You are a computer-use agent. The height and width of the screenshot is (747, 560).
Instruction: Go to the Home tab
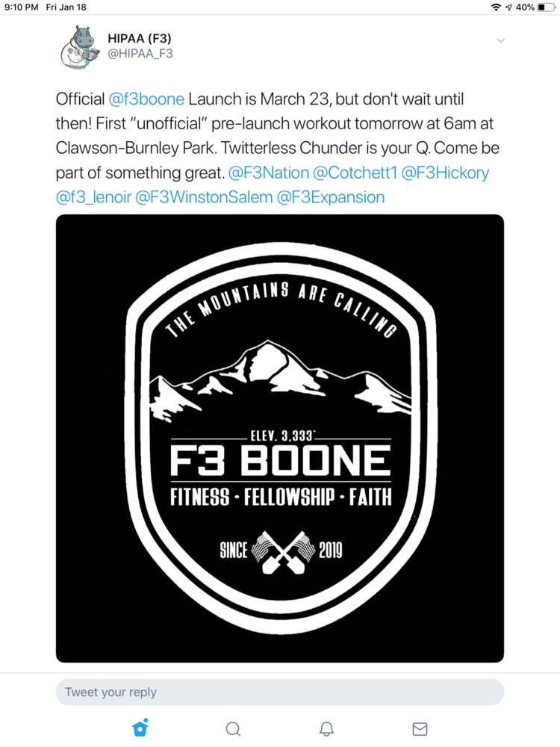[x=140, y=728]
